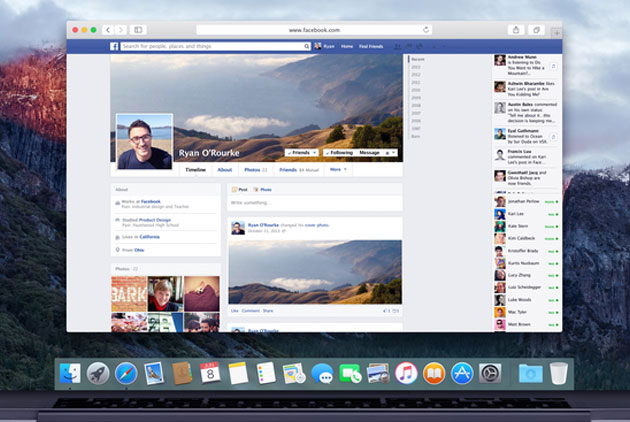The height and width of the screenshot is (422, 630).
Task: Open the More dropdown tab on profile
Action: click(338, 170)
